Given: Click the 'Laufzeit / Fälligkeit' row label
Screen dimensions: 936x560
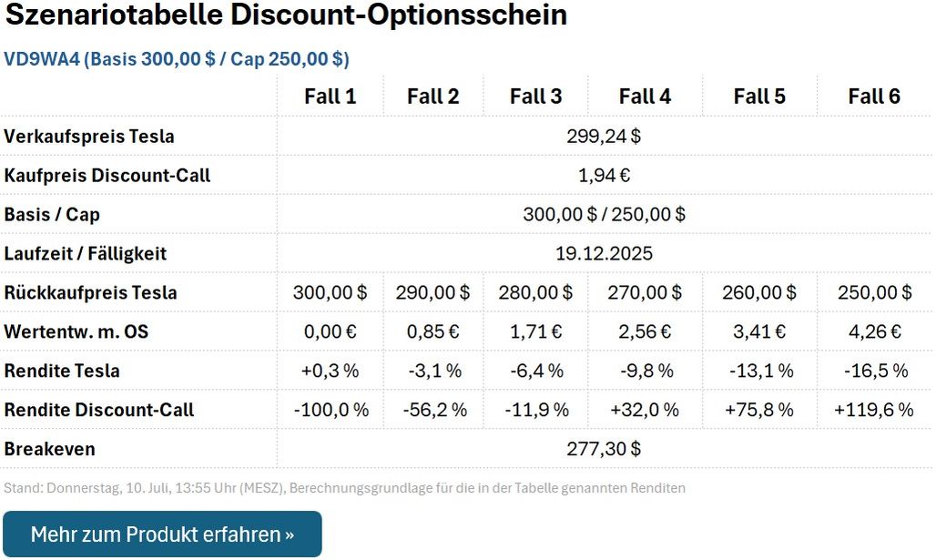Looking at the screenshot, I should click(86, 253).
